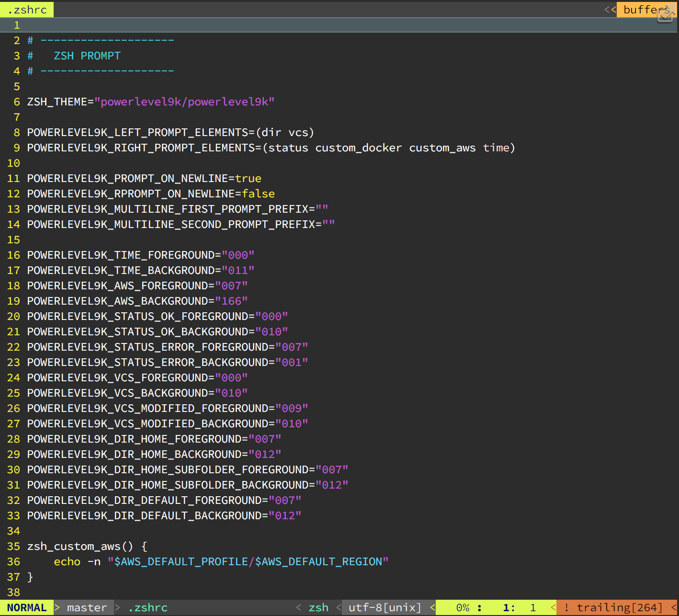Image resolution: width=679 pixels, height=616 pixels.
Task: Click POWERLEVEL9K_AWS_FOREGROUND variable
Action: [117, 285]
